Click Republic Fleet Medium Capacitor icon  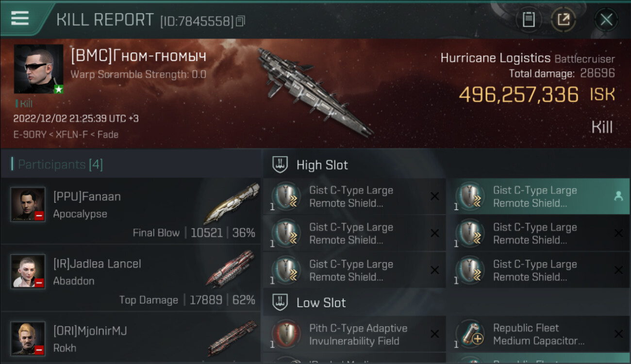coord(470,334)
